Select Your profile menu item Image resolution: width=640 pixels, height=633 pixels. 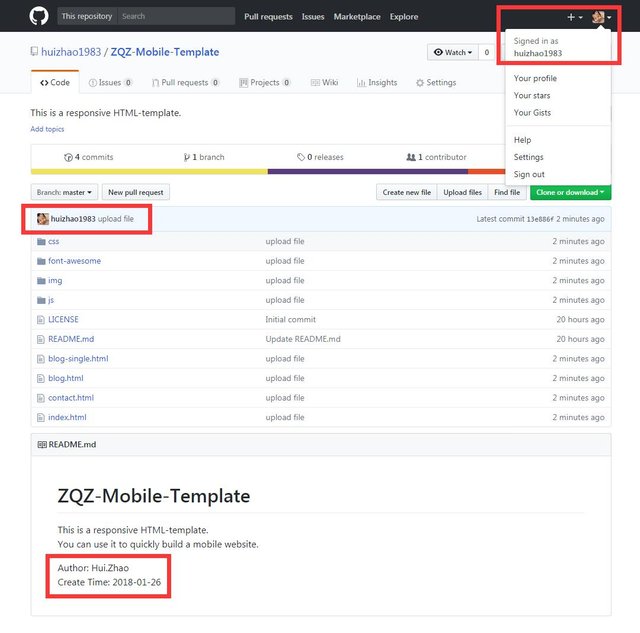point(535,78)
